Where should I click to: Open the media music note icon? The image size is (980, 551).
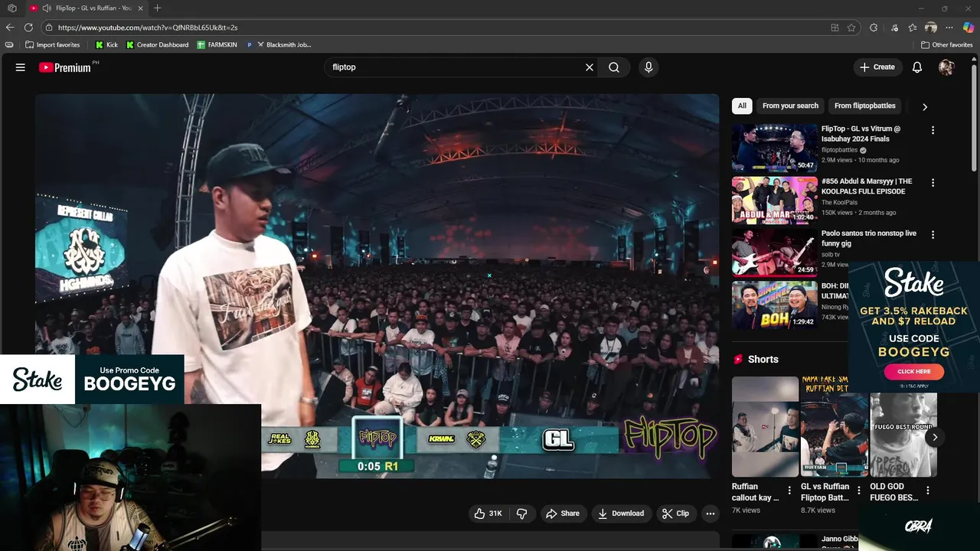894,28
